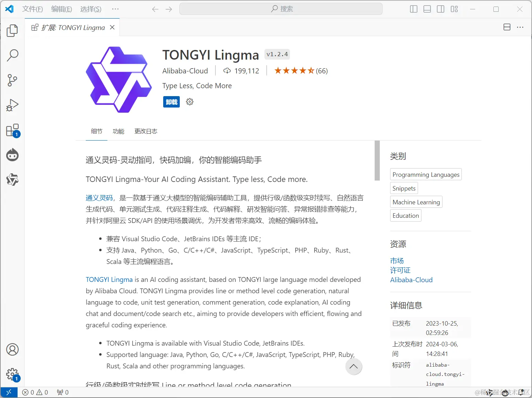Image resolution: width=532 pixels, height=398 pixels.
Task: Click the readme vertical scrollbar thumb
Action: [x=377, y=161]
